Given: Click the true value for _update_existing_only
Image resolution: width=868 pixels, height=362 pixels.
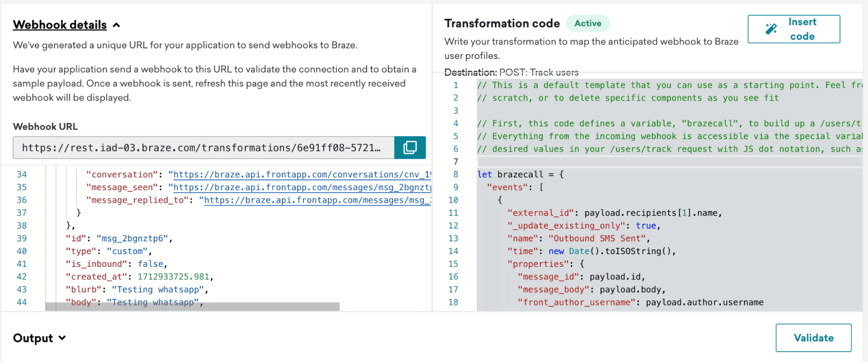Looking at the screenshot, I should tap(646, 226).
